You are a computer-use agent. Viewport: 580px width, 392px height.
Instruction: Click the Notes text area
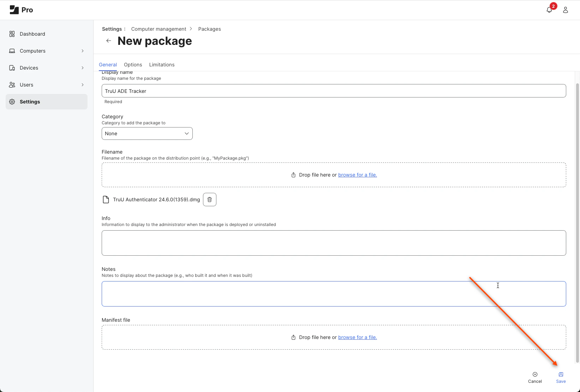click(x=334, y=294)
